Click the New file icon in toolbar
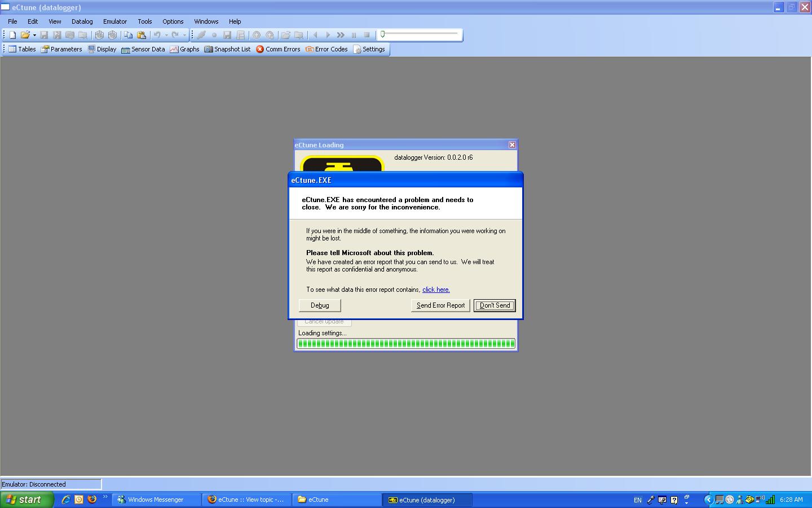This screenshot has width=812, height=508. click(12, 35)
